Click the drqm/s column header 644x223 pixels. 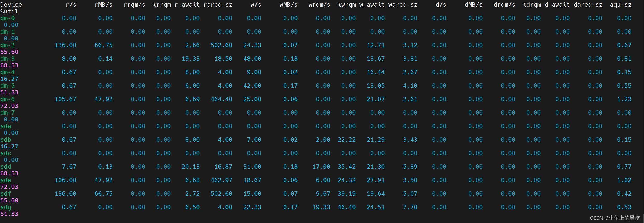point(505,5)
